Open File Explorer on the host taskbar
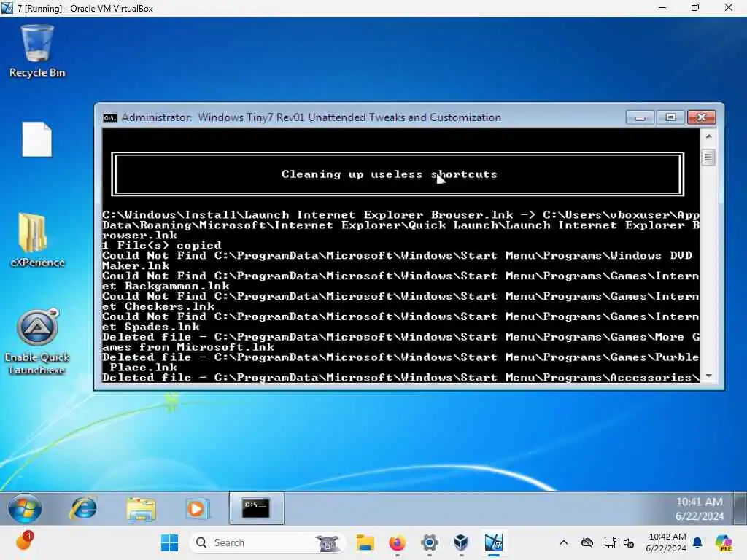This screenshot has height=560, width=747. point(365,542)
